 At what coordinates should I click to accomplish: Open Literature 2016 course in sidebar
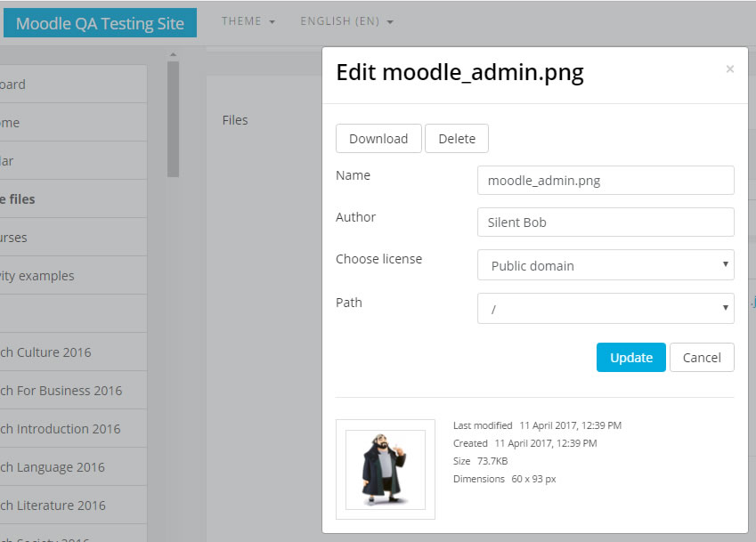73,506
